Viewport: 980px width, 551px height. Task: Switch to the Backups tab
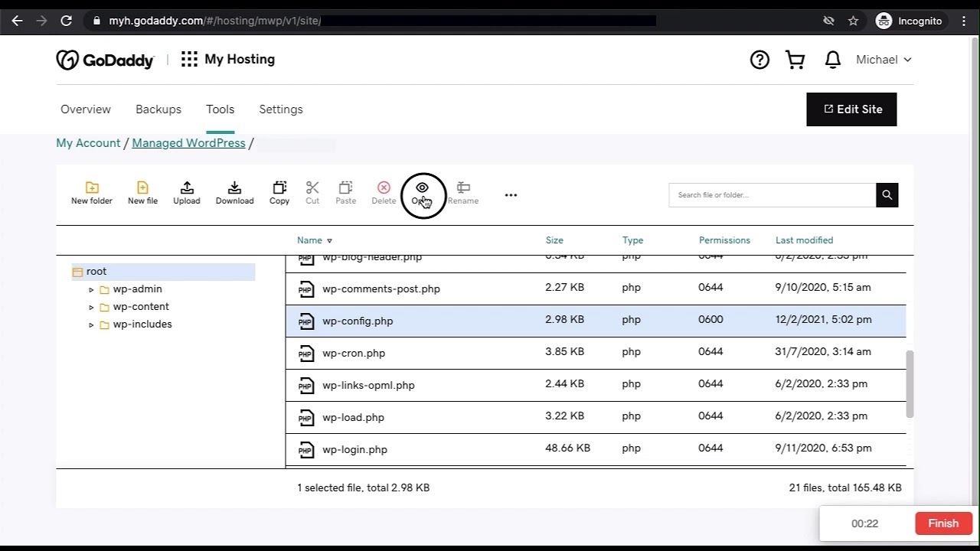tap(158, 109)
